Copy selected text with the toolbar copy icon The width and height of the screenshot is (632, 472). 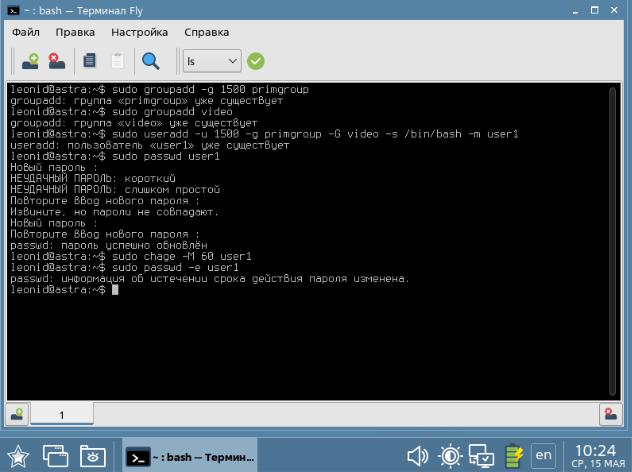pyautogui.click(x=89, y=61)
